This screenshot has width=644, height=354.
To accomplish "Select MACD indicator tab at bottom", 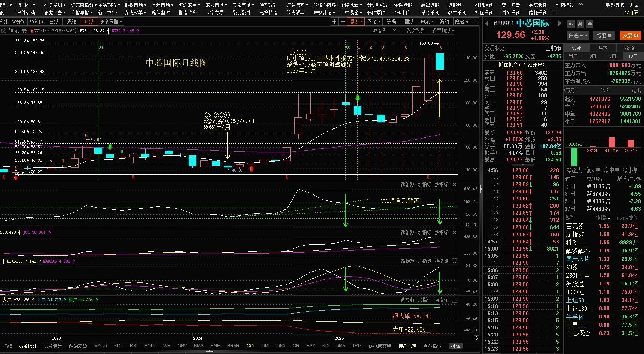I will coord(100,346).
